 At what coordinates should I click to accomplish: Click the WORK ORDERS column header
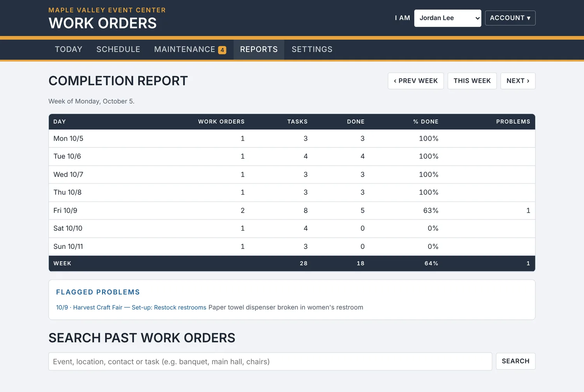[222, 122]
